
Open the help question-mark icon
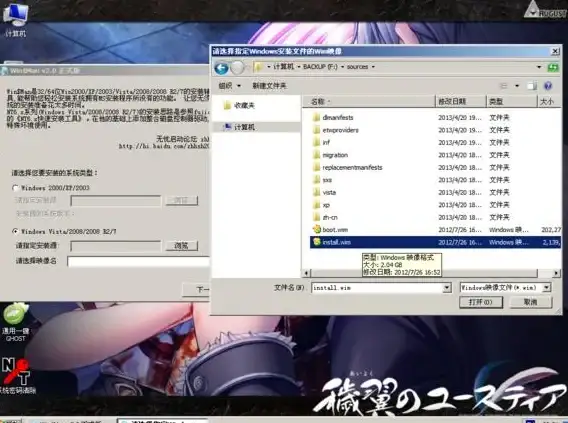(x=548, y=85)
